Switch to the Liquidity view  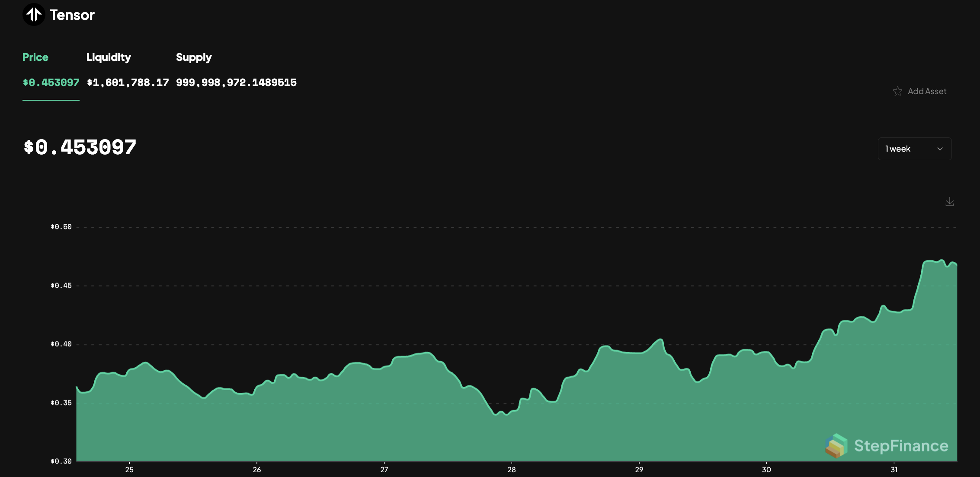pos(109,57)
